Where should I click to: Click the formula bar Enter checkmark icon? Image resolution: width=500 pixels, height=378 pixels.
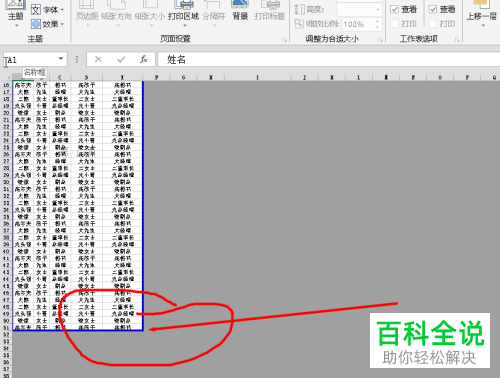click(x=121, y=59)
